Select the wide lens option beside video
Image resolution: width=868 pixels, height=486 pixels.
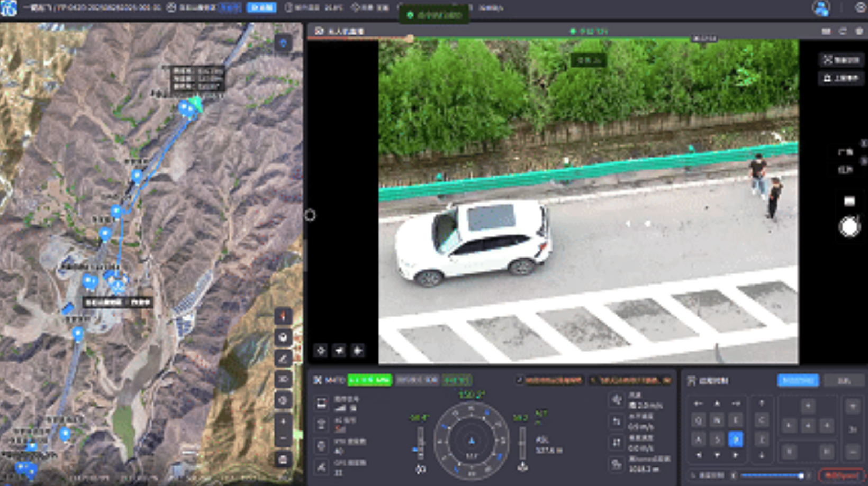(x=845, y=152)
